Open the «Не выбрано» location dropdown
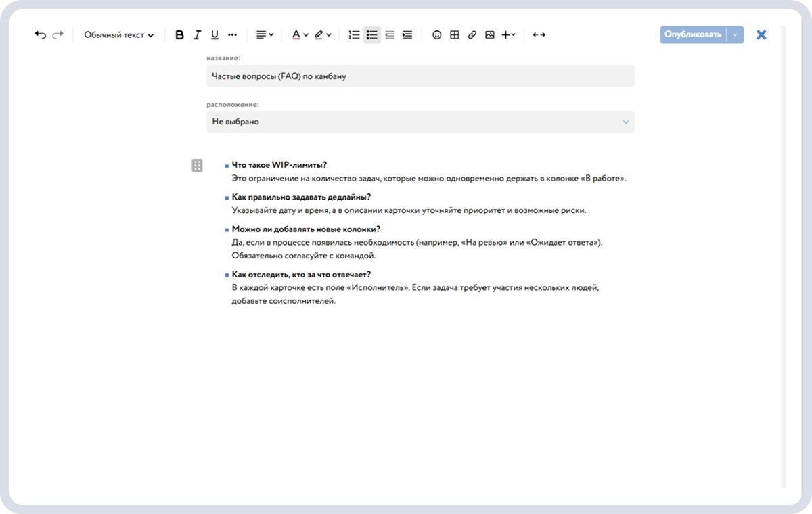This screenshot has height=514, width=812. [x=420, y=122]
